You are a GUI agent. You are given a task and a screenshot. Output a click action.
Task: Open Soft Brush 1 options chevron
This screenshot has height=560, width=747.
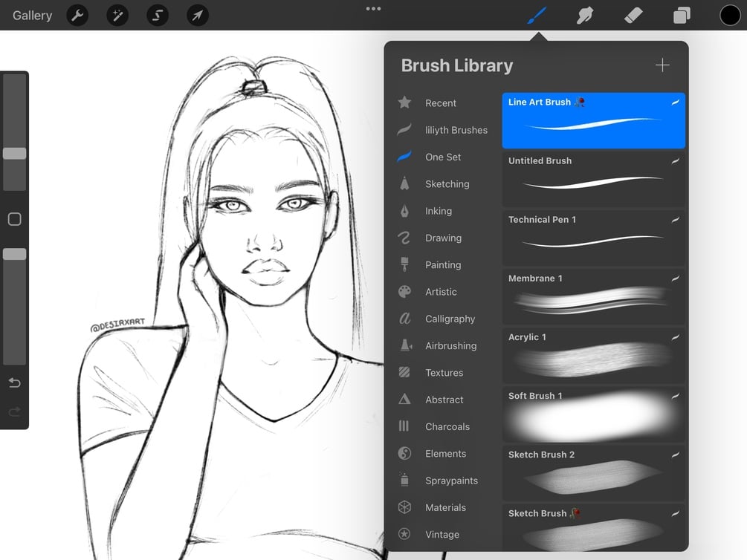click(x=674, y=396)
